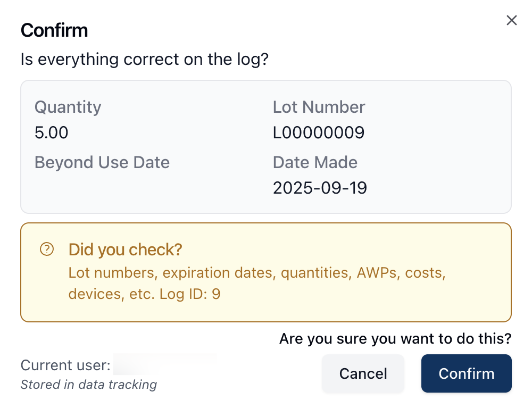Click 'Stored in data tracking' note
This screenshot has width=532, height=416.
click(x=88, y=384)
